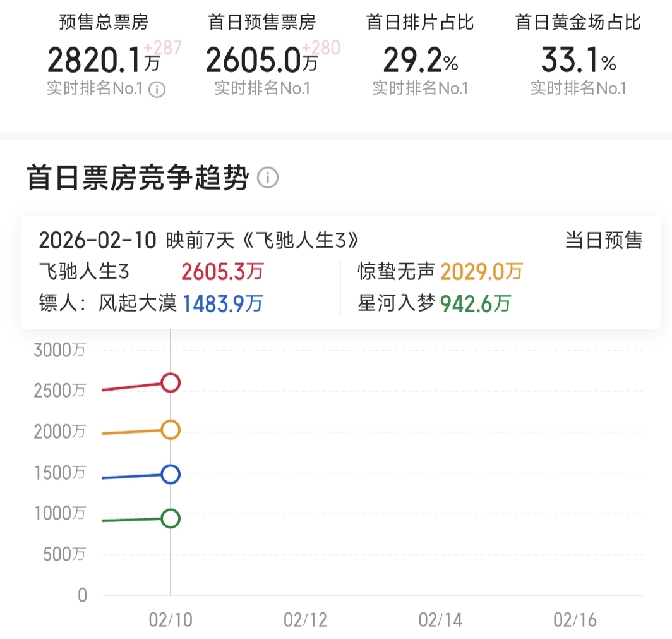The height and width of the screenshot is (639, 672).
Task: Click 实时排名No.1 under 首日黄金场占比
Action: coord(578,88)
